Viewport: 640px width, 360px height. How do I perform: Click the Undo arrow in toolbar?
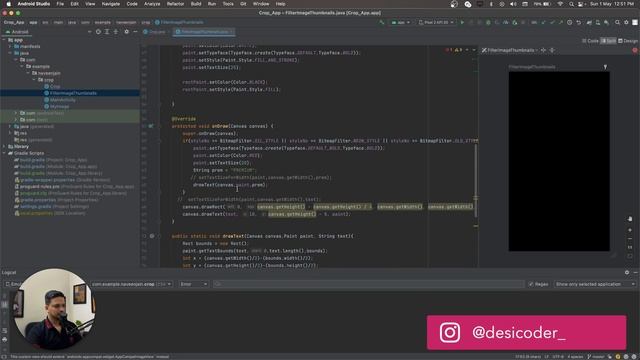coord(579,22)
